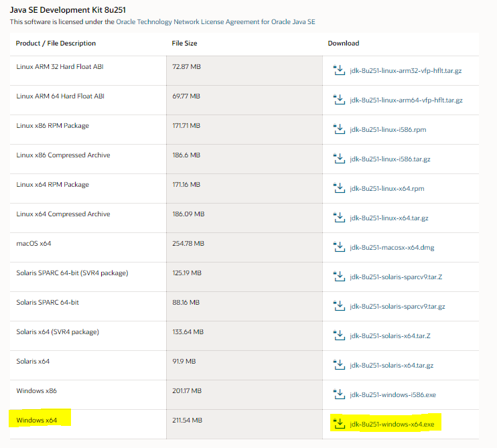Select the 69.77 MB file size

186,96
